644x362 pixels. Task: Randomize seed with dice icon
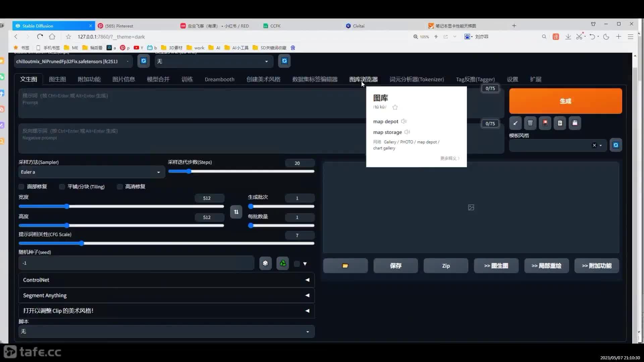[x=265, y=263]
